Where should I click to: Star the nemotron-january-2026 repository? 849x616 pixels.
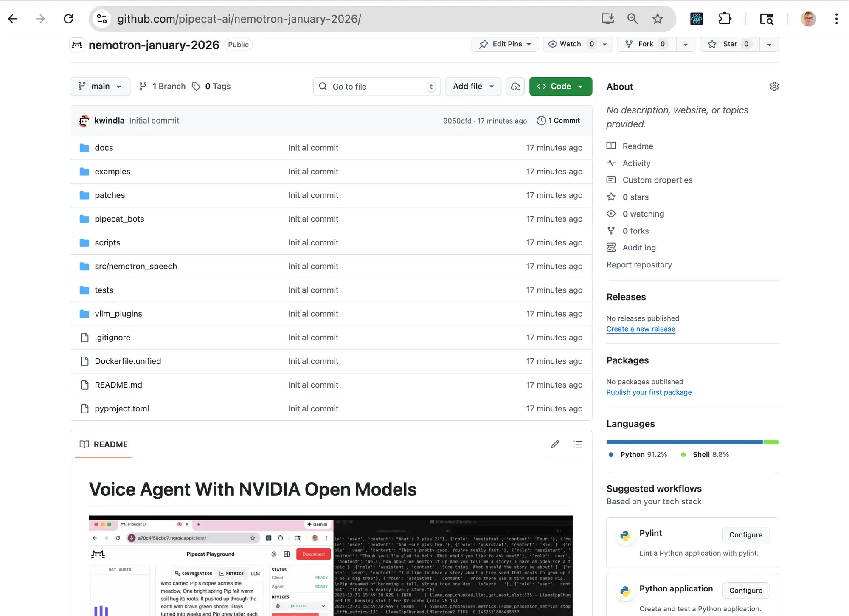730,44
